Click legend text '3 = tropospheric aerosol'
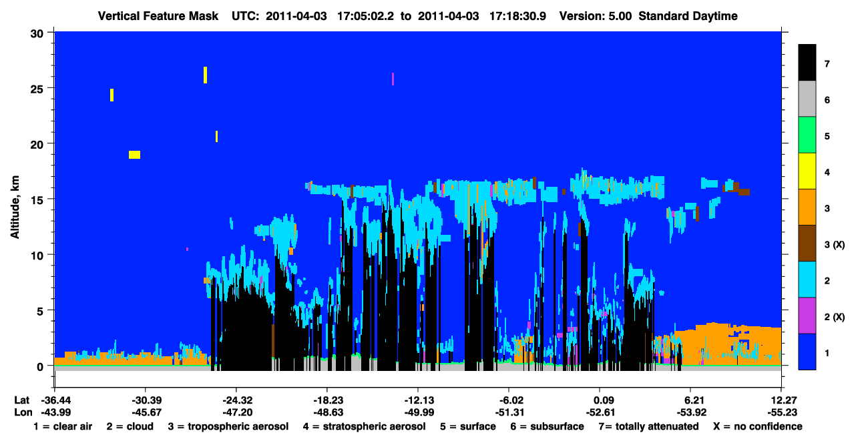Viewport: 868px width, 445px height. coord(228,426)
